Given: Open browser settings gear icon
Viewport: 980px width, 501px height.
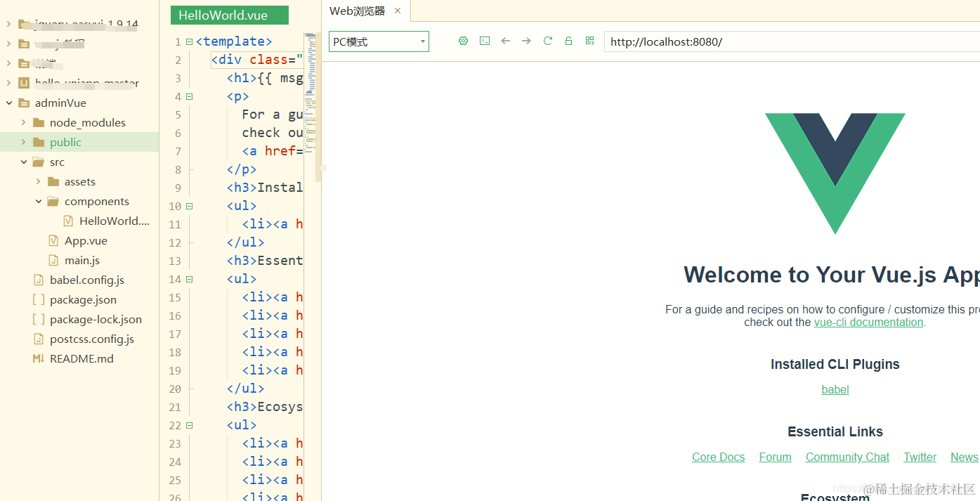Looking at the screenshot, I should [x=463, y=41].
